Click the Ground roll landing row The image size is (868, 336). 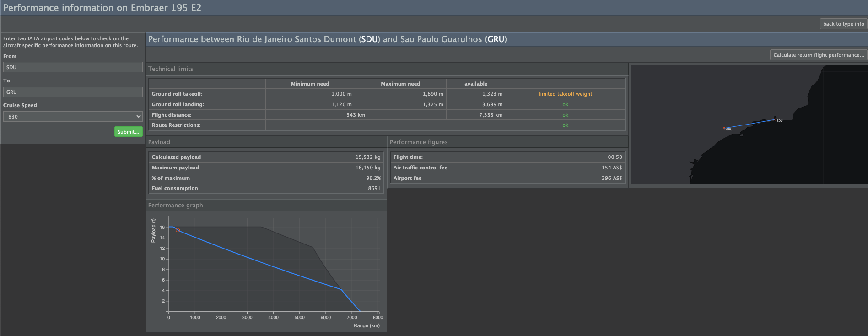(387, 104)
